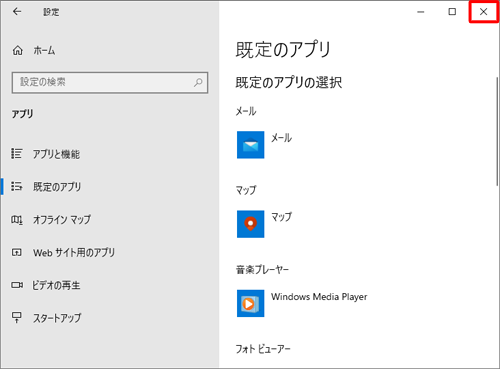Click the マップ app pin icon
This screenshot has width=500, height=369.
click(251, 224)
